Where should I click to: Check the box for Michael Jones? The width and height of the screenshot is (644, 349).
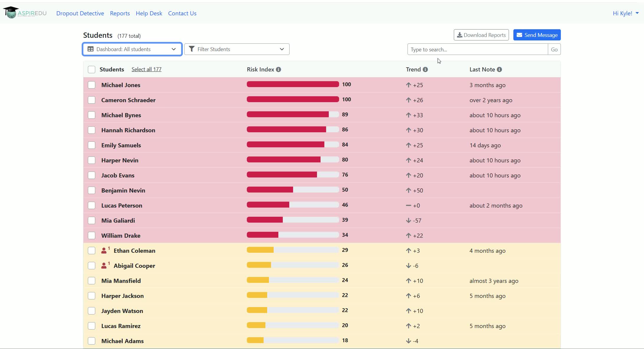pyautogui.click(x=91, y=85)
